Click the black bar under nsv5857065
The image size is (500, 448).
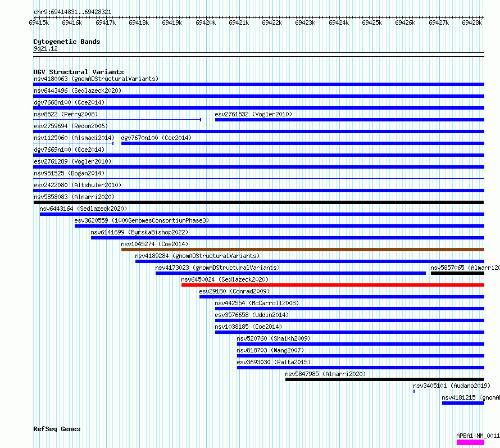[457, 273]
